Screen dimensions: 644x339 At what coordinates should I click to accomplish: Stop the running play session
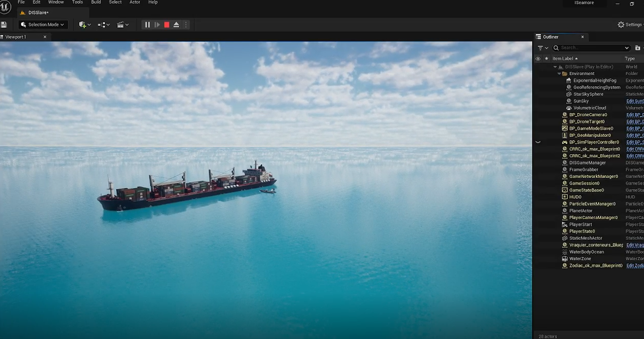(167, 25)
